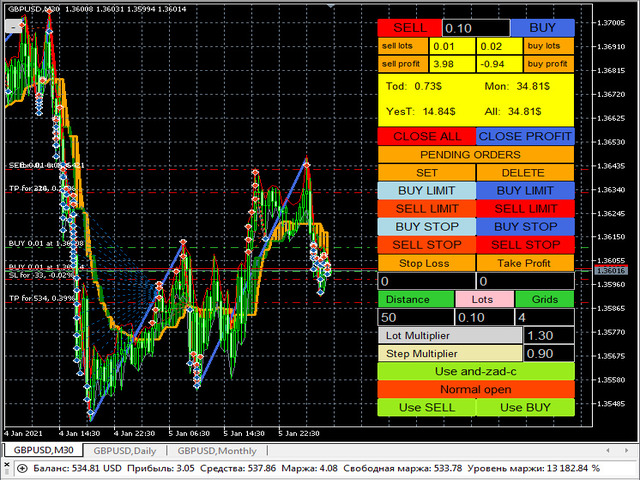Toggle the Use SELL option
The height and width of the screenshot is (480, 640).
pyautogui.click(x=427, y=407)
